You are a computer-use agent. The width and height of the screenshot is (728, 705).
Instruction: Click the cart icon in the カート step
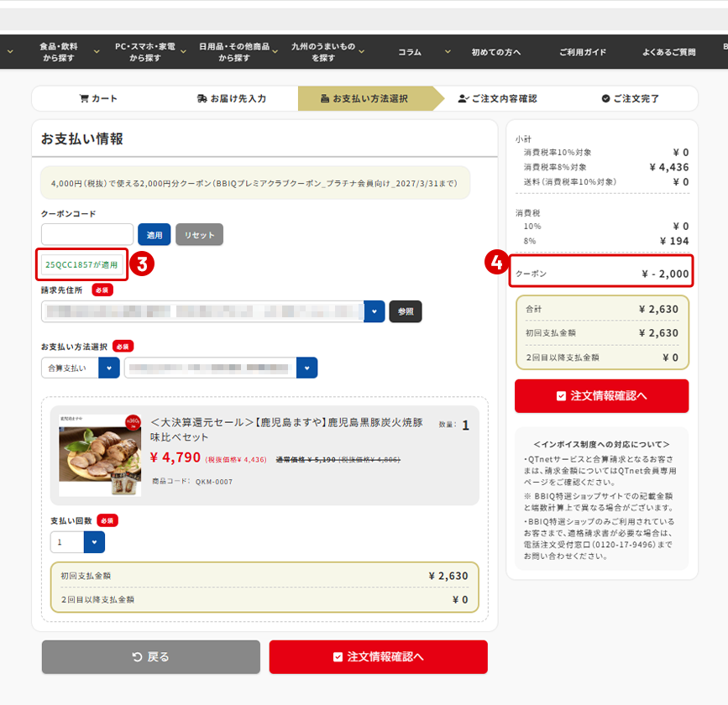[84, 98]
